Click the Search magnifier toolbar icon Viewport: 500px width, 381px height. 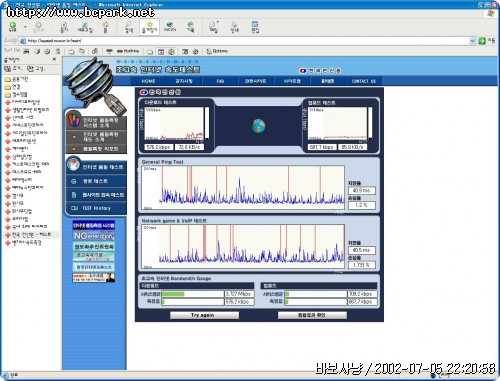pyautogui.click(x=128, y=27)
